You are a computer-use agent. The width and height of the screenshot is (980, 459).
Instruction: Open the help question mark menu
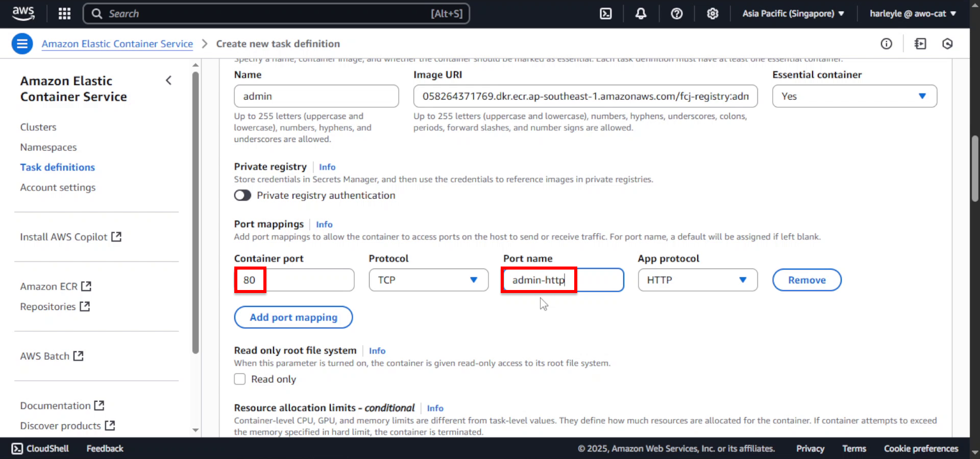click(677, 14)
